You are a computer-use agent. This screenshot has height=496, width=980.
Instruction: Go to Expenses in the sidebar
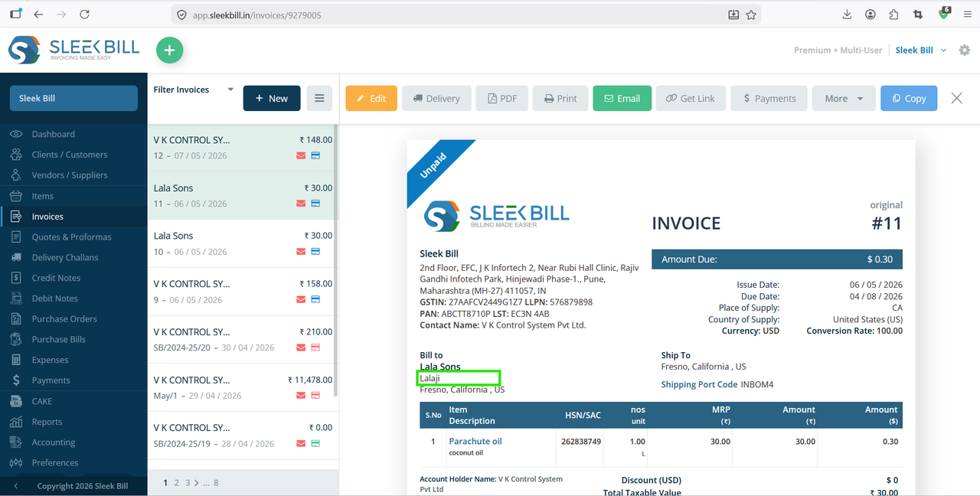pyautogui.click(x=50, y=360)
